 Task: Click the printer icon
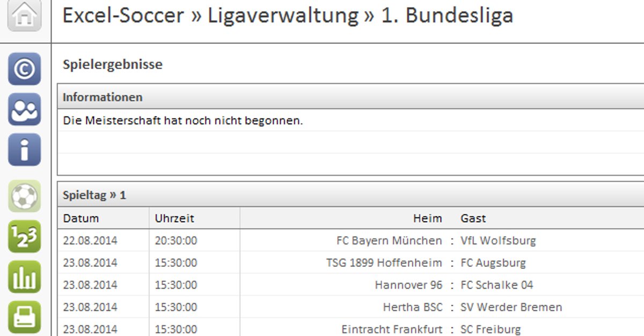(24, 317)
